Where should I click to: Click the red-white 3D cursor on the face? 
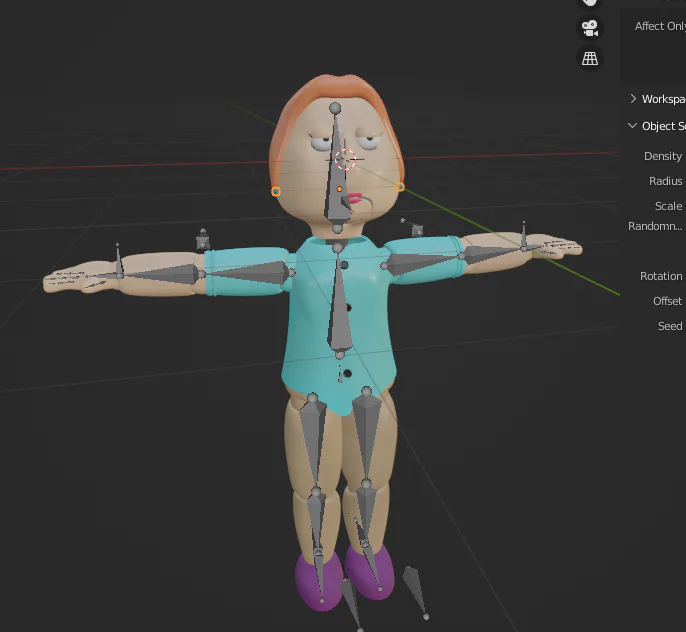(346, 159)
